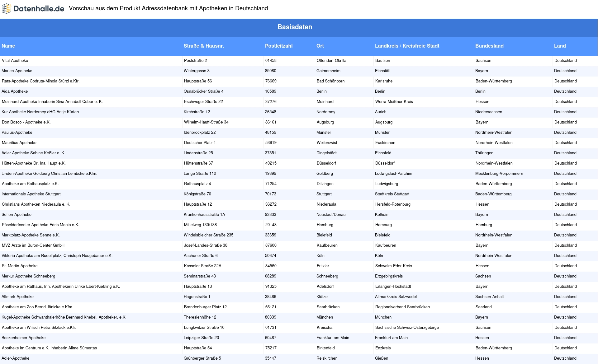Open the Datenhalle.de site name link
This screenshot has width=598, height=364.
click(39, 9)
